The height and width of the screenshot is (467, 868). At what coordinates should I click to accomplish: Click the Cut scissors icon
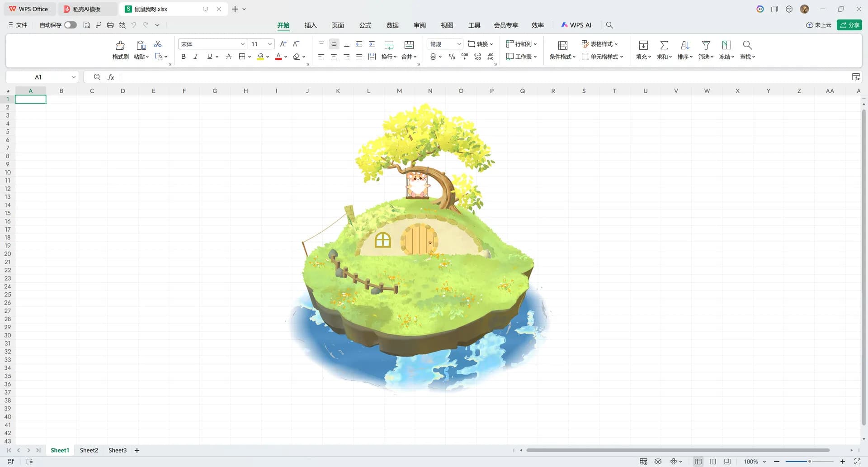(158, 44)
